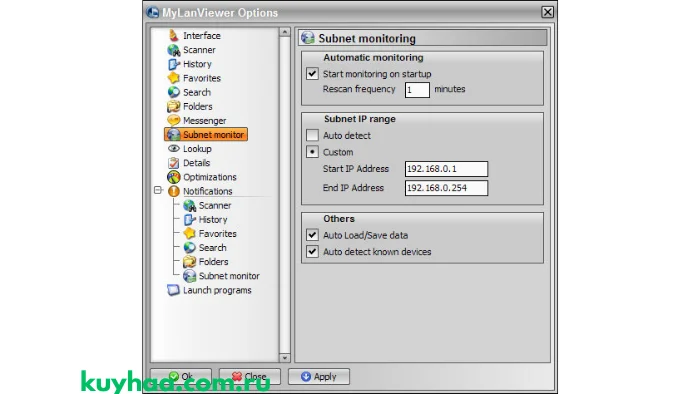
Task: Select the Notifications label text
Action: pyautogui.click(x=208, y=191)
